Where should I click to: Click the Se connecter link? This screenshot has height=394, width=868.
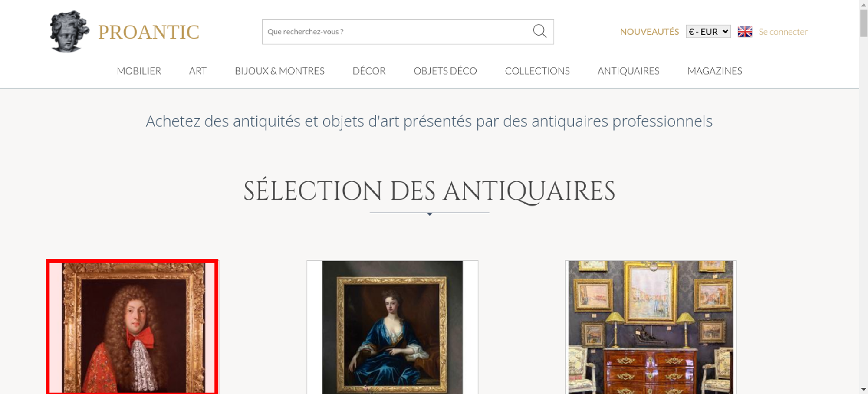pos(783,32)
